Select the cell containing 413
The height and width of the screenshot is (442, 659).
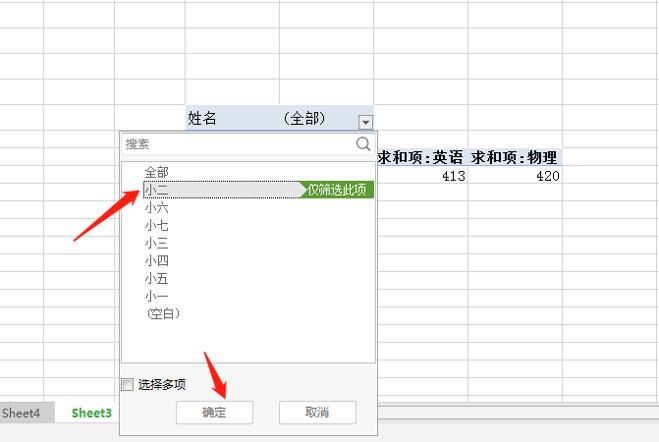click(421, 176)
